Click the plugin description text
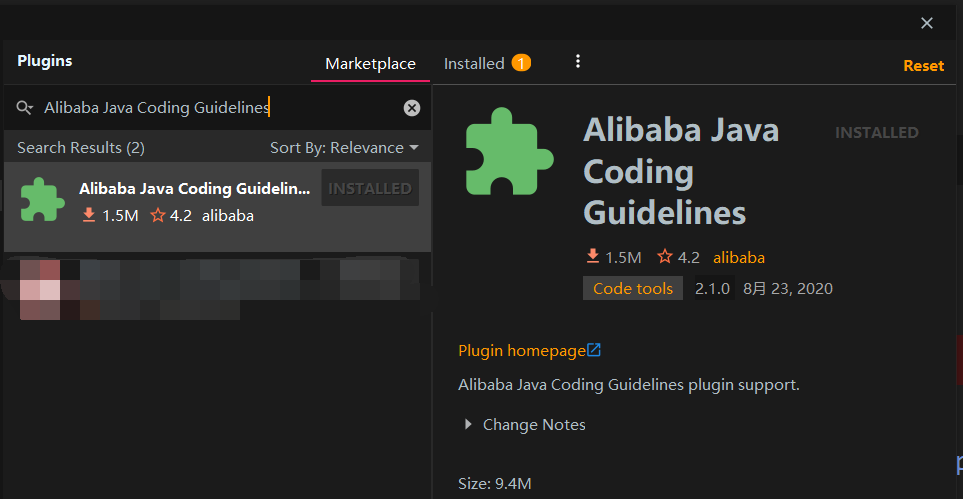 629,385
